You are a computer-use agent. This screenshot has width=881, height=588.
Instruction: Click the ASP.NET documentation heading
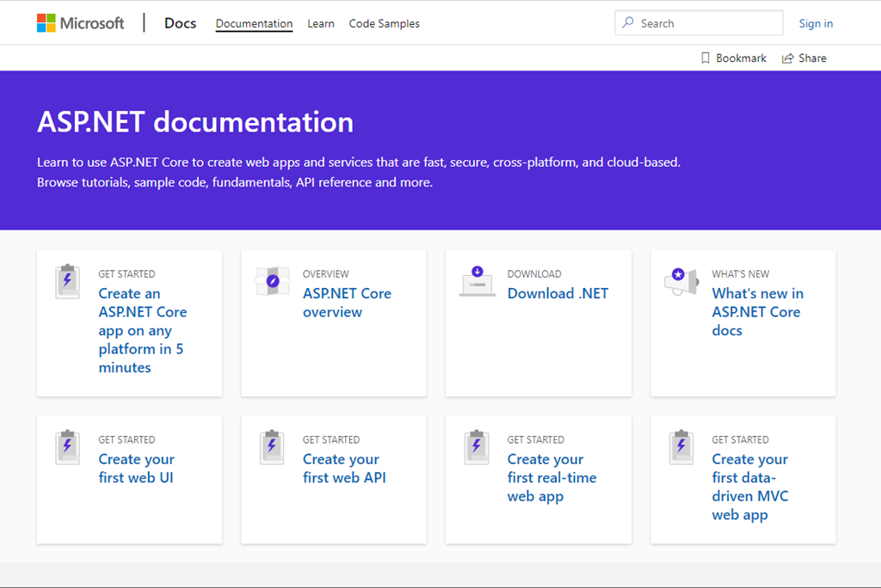tap(195, 122)
